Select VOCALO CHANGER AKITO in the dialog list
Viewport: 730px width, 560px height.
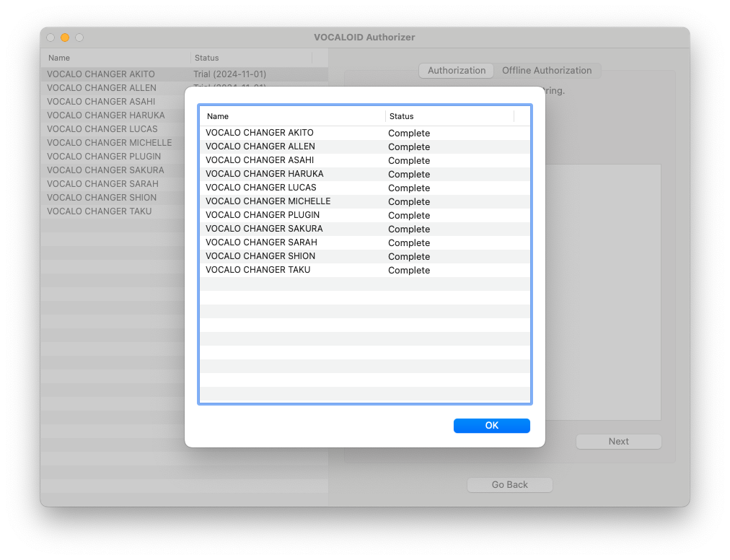[259, 133]
